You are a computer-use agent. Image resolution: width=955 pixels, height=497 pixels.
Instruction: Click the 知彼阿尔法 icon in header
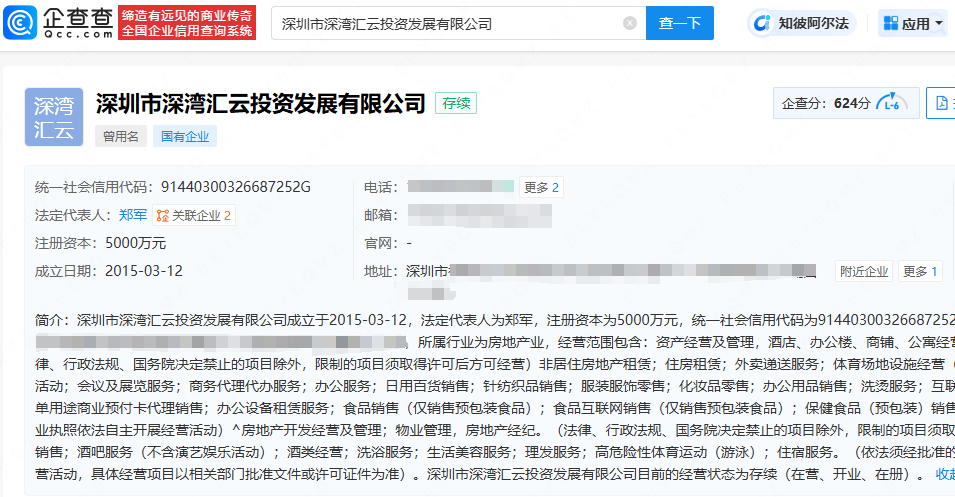(764, 23)
